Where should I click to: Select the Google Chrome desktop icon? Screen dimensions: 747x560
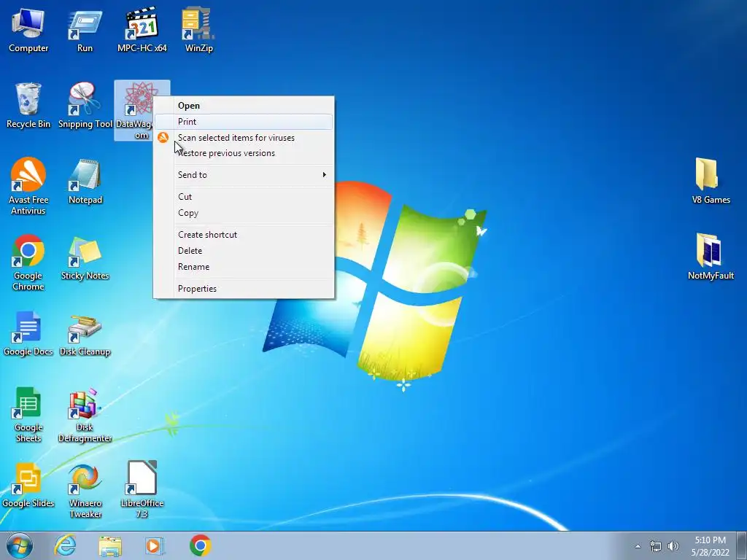28,262
